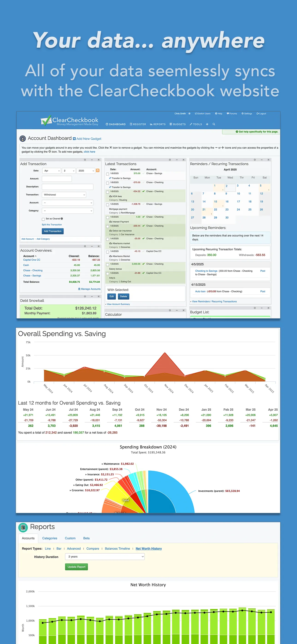The image size is (297, 644).
Task: Open the date picker calendar icon
Action: pyautogui.click(x=98, y=170)
